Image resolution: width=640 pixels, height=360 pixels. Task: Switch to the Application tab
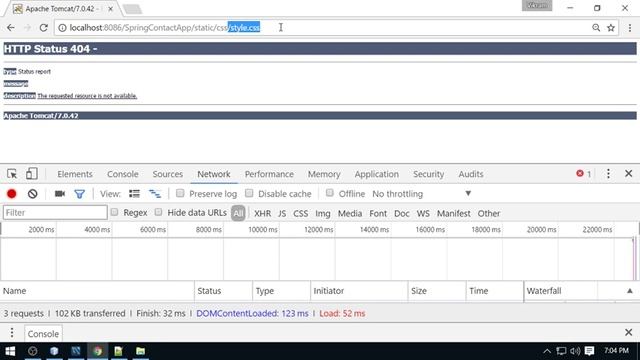376,174
